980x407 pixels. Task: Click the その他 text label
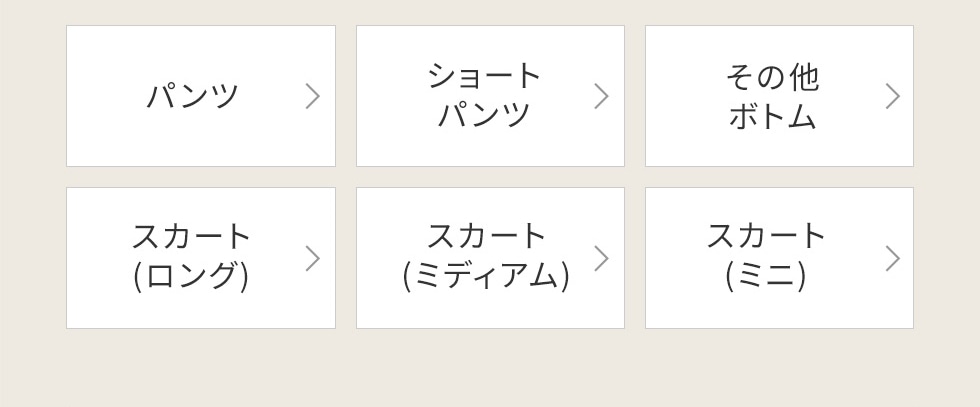(772, 76)
